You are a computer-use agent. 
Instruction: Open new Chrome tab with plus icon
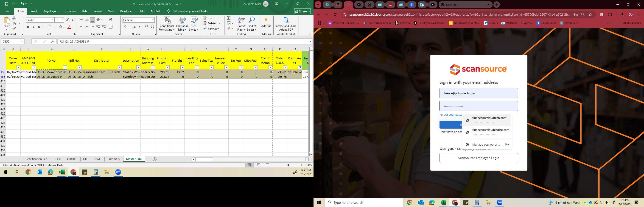click(x=496, y=5)
